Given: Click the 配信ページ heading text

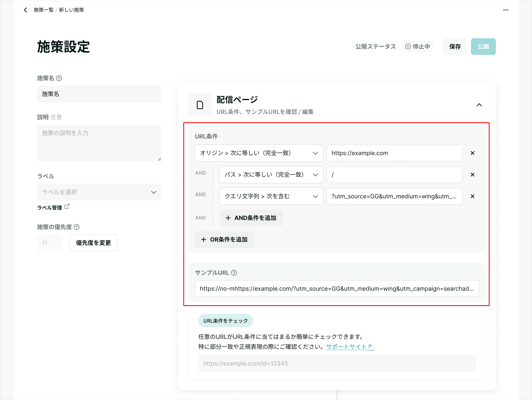Looking at the screenshot, I should (x=237, y=100).
